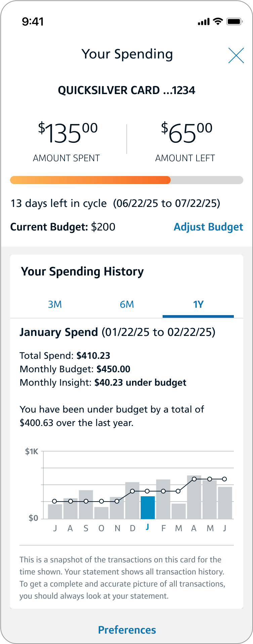Select the 1Y history tab
253x644 pixels.
point(198,304)
